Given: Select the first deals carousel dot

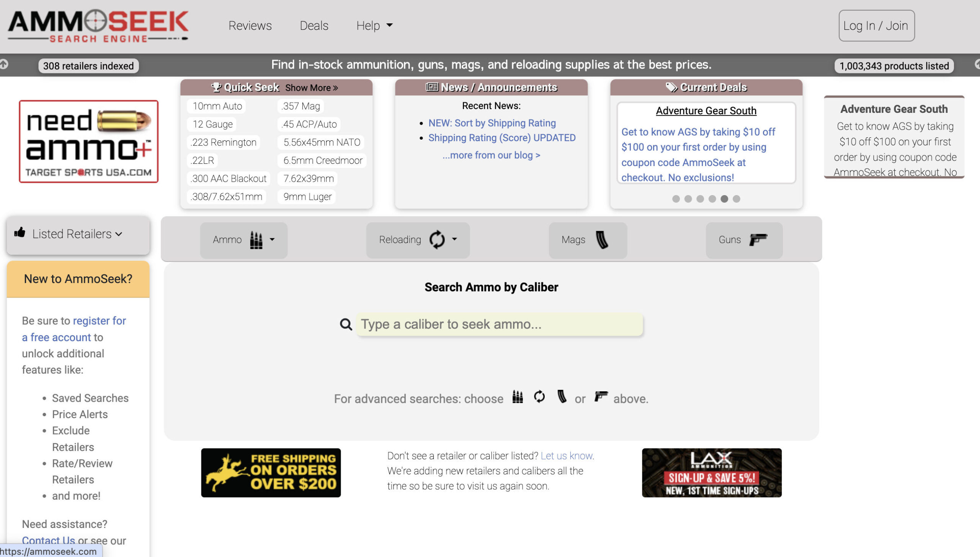Looking at the screenshot, I should point(676,199).
